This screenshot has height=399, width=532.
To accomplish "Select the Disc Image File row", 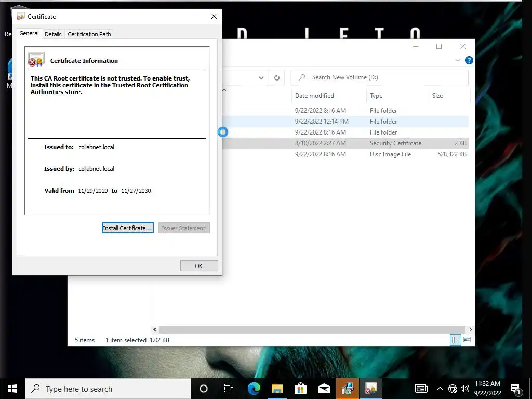I will [345, 154].
